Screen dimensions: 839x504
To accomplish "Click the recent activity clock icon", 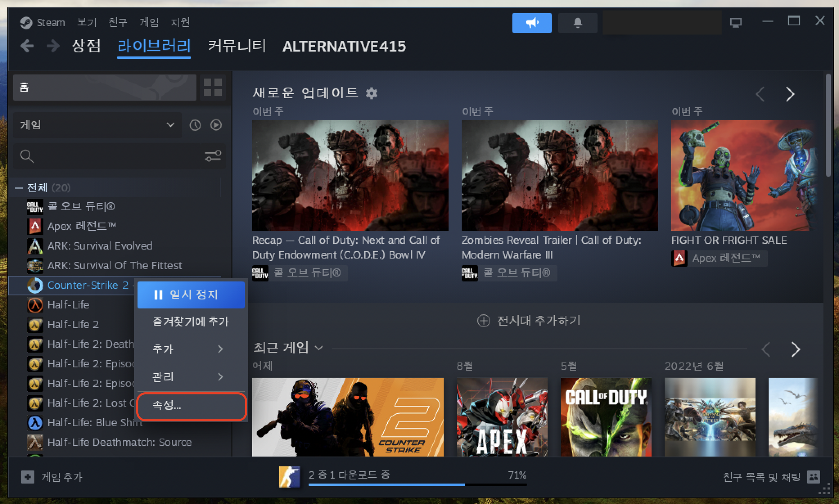I will pyautogui.click(x=195, y=125).
